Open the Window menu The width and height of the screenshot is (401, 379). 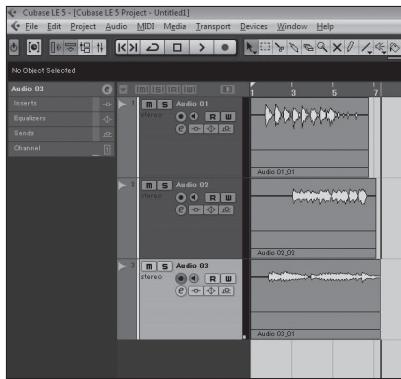pyautogui.click(x=292, y=26)
